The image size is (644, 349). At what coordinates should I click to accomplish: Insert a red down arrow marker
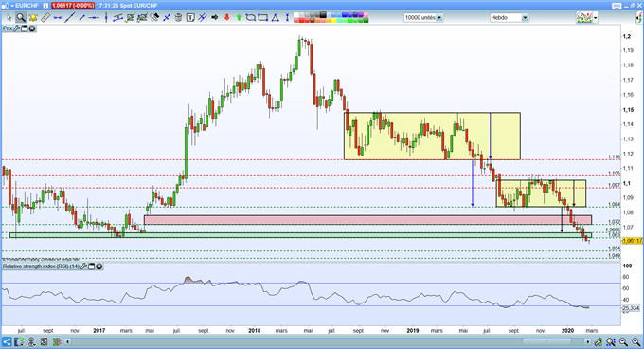point(226,18)
